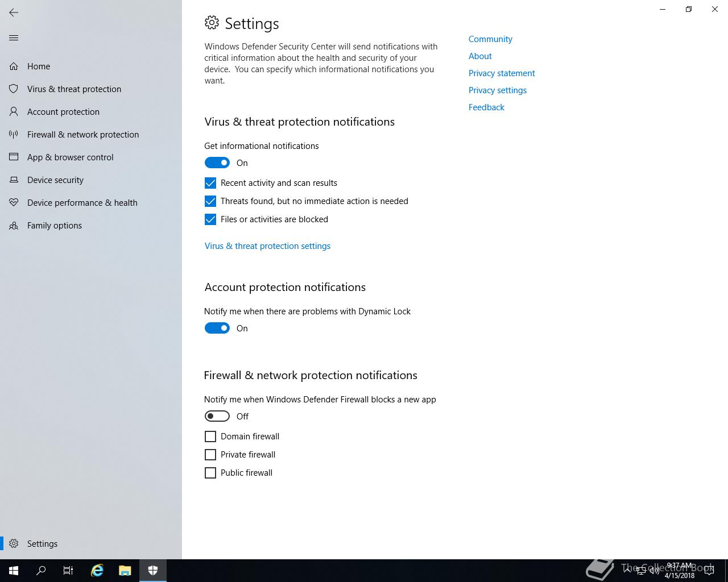728x582 pixels.
Task: Open Virus & threat protection settings link
Action: point(267,246)
